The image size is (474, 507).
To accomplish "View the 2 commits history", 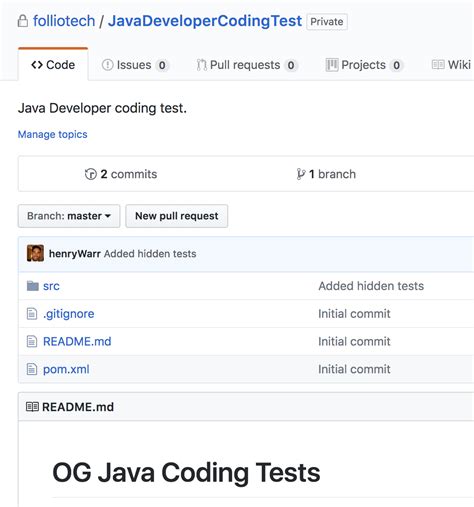I will 121,174.
